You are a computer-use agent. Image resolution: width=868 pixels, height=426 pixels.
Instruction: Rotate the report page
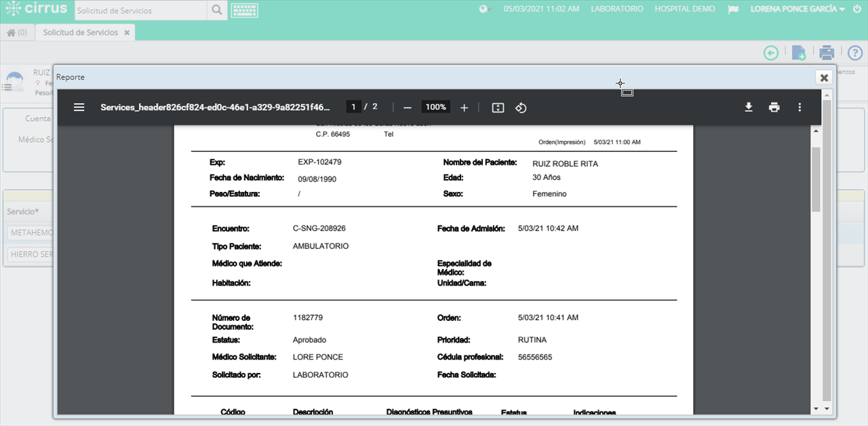pyautogui.click(x=521, y=107)
